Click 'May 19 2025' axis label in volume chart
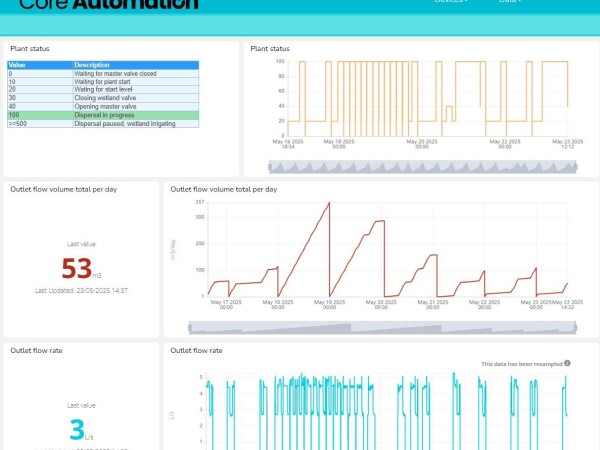Viewport: 600px width, 450px height. [x=329, y=304]
